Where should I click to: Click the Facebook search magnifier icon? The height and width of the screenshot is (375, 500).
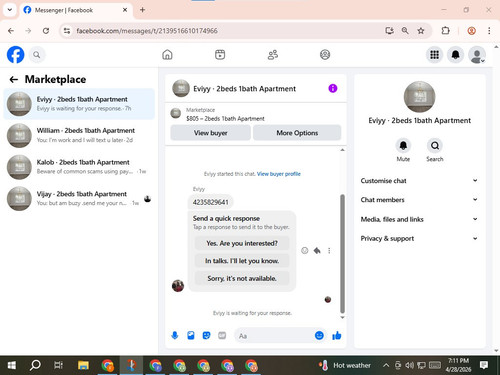[37, 55]
